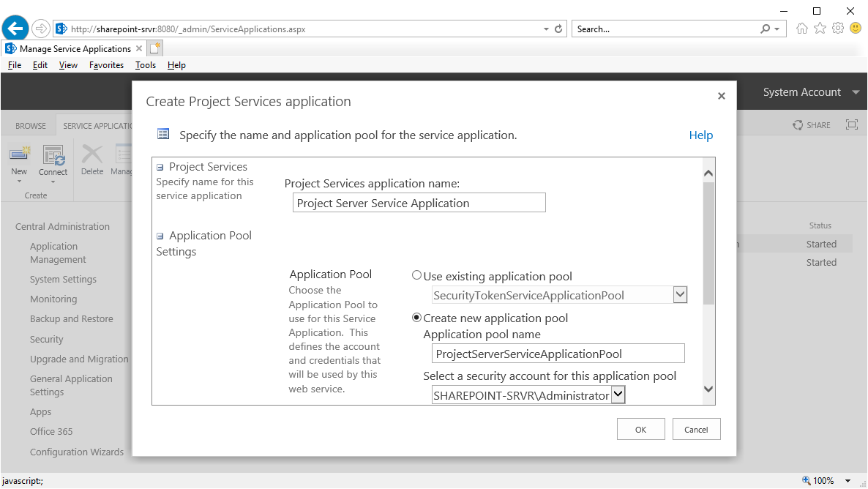Select the Use existing application pool option
The image size is (868, 489).
pyautogui.click(x=416, y=275)
